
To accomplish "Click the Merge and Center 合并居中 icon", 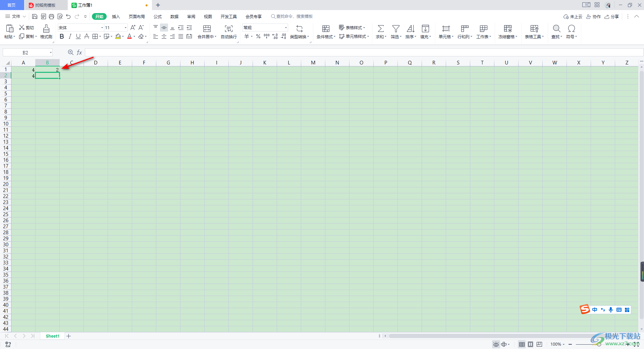I will [x=207, y=29].
